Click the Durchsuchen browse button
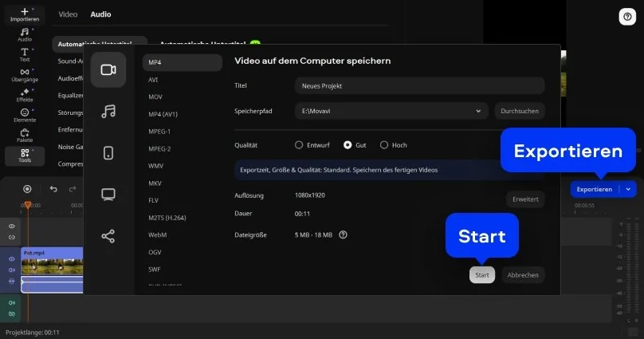The width and height of the screenshot is (644, 339). click(519, 111)
